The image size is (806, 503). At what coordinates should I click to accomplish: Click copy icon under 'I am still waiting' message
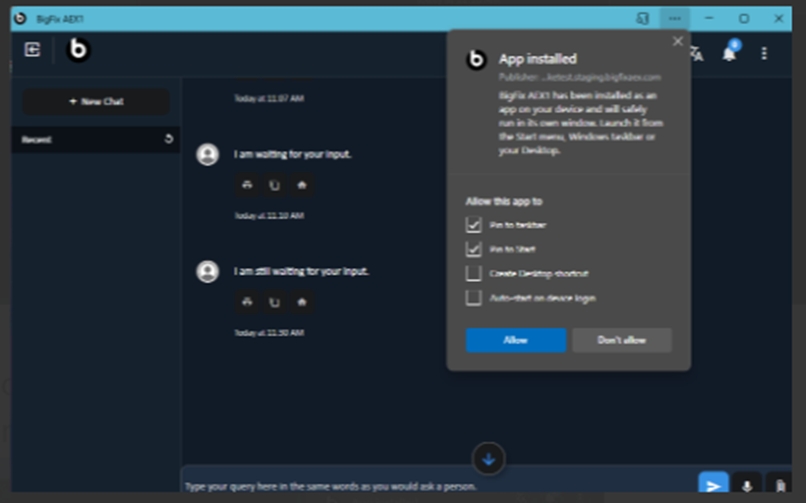274,302
